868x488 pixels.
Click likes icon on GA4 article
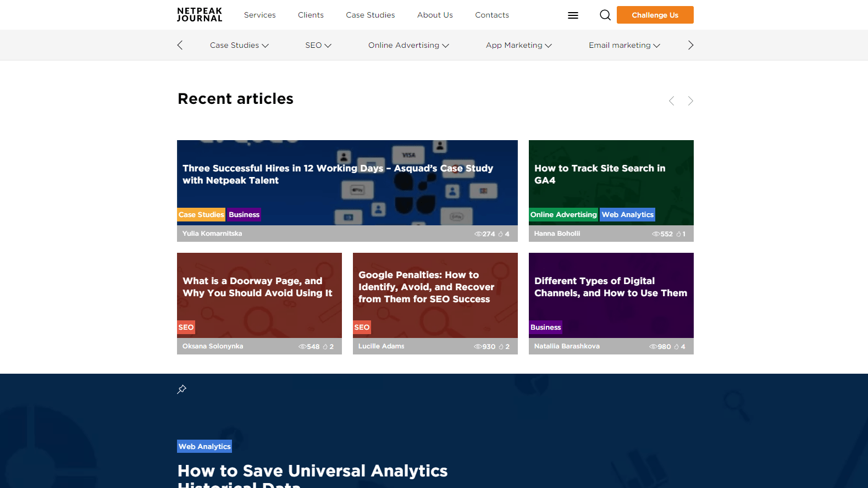click(x=679, y=234)
